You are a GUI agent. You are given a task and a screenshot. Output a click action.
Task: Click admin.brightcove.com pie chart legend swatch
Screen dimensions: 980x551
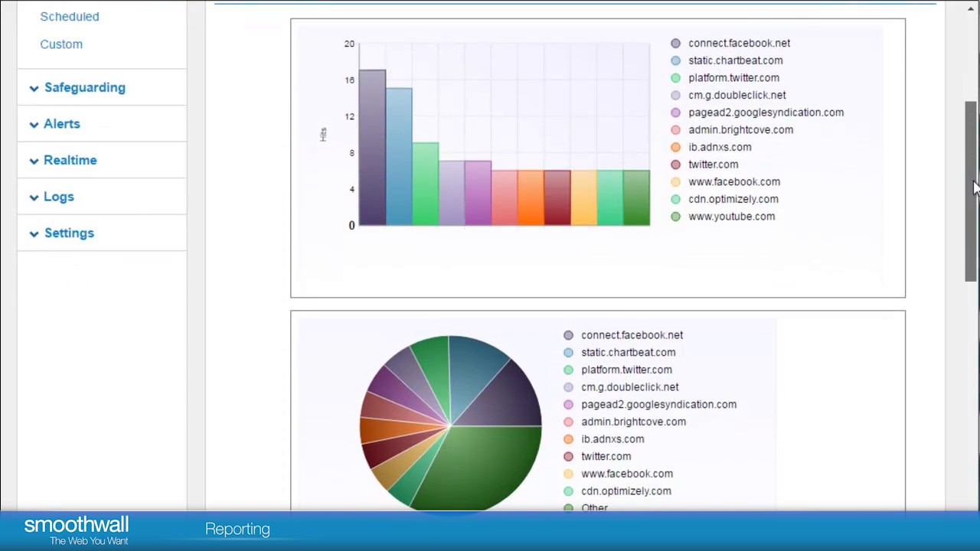tap(568, 422)
